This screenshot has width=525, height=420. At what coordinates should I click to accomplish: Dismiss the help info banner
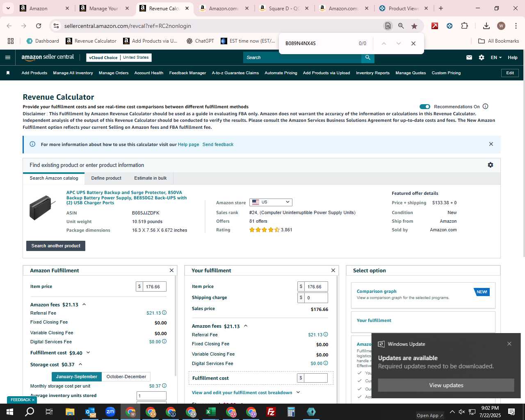(491, 144)
